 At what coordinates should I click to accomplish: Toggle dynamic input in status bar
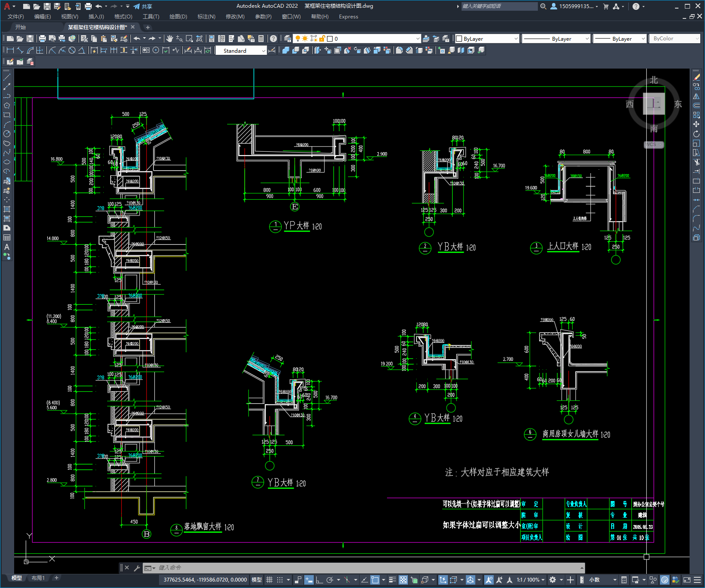[309, 580]
